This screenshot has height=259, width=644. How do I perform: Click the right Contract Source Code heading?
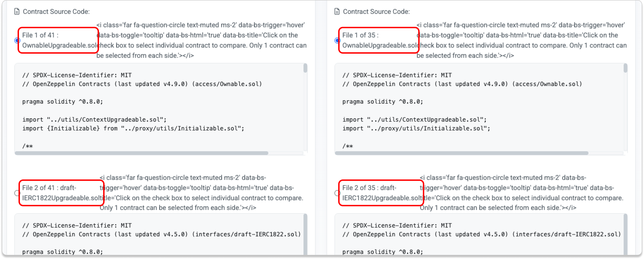[x=376, y=12]
